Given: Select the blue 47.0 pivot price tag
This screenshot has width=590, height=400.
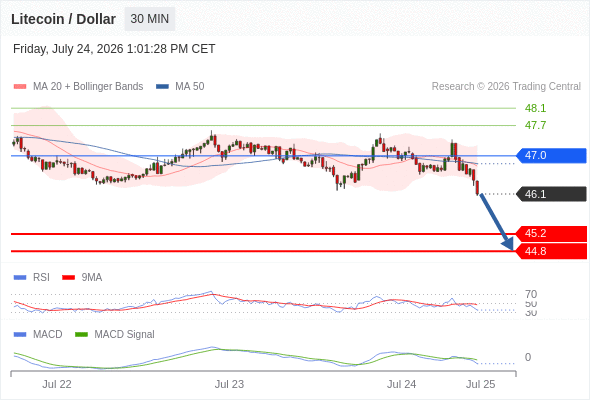Looking at the screenshot, I should (551, 155).
